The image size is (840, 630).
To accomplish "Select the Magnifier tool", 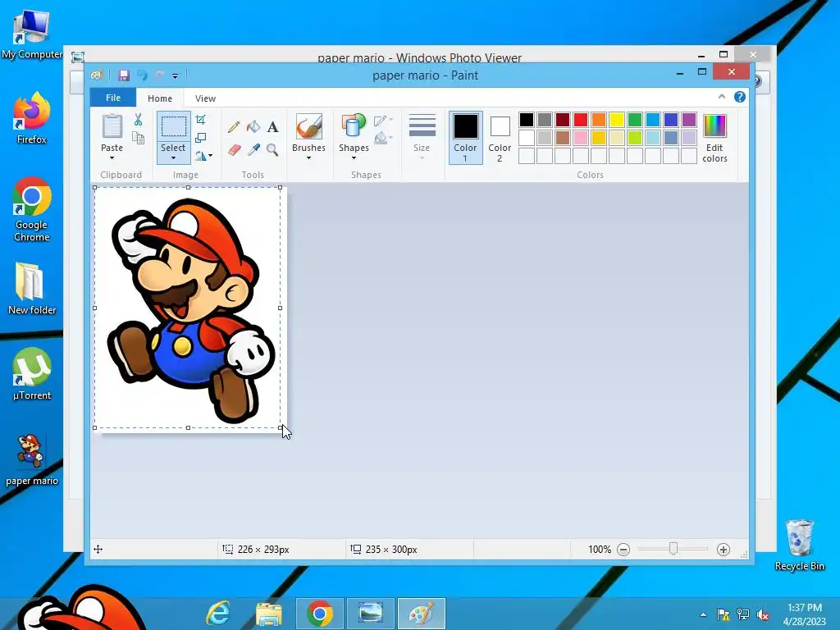I will coord(272,149).
